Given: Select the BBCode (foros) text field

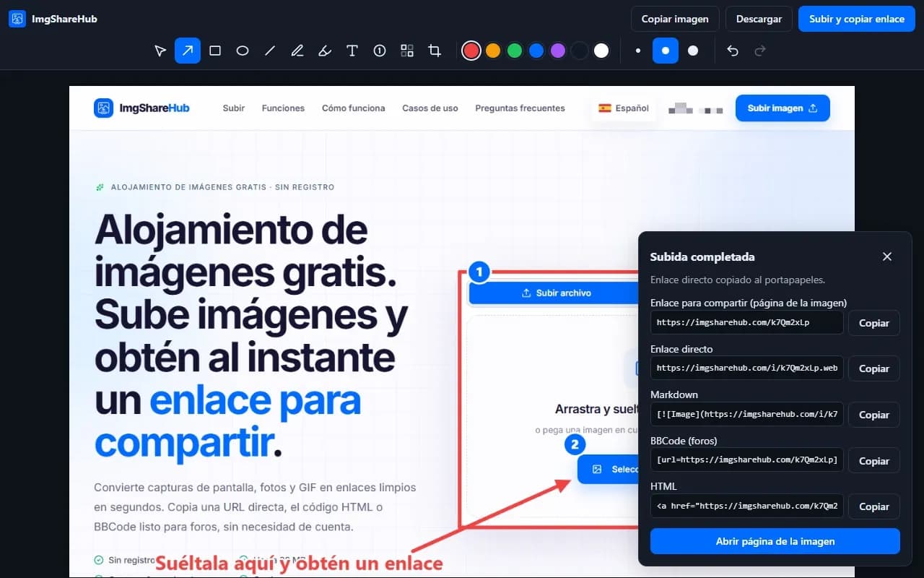Looking at the screenshot, I should (x=747, y=461).
